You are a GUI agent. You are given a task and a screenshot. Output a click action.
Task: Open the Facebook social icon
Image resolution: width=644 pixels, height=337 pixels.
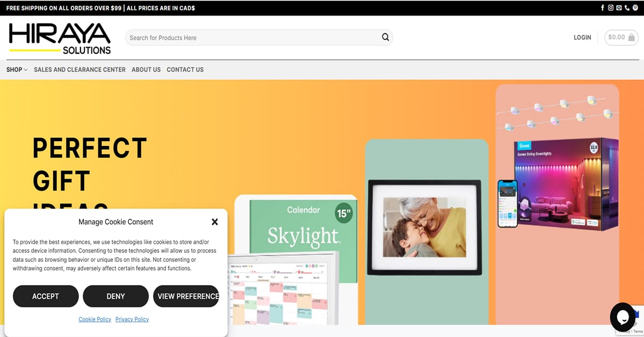tap(603, 8)
